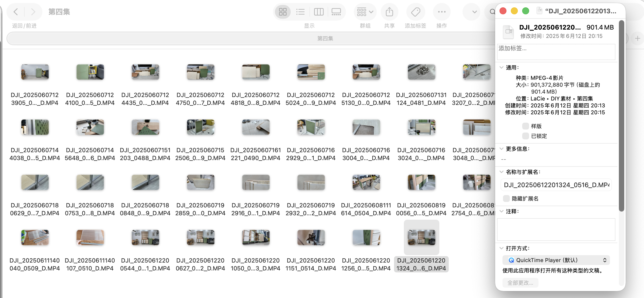
Task: Select DJI_20250607131124_0481_D.MP4 thumbnail
Action: (421, 72)
